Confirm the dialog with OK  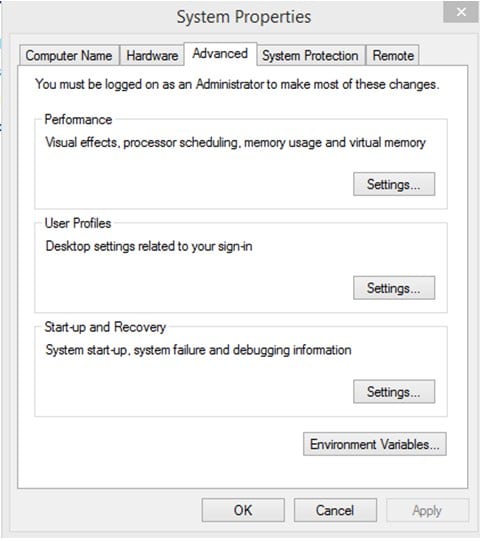pyautogui.click(x=243, y=510)
